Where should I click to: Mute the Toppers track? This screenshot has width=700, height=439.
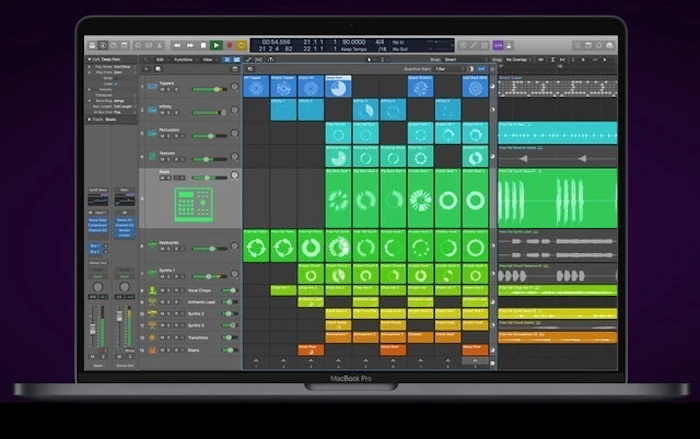[x=162, y=89]
